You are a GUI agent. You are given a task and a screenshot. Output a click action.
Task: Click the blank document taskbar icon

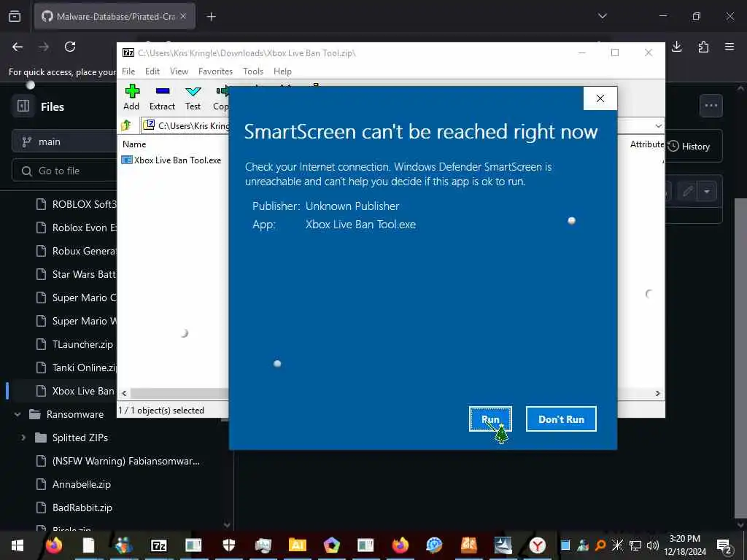click(88, 545)
